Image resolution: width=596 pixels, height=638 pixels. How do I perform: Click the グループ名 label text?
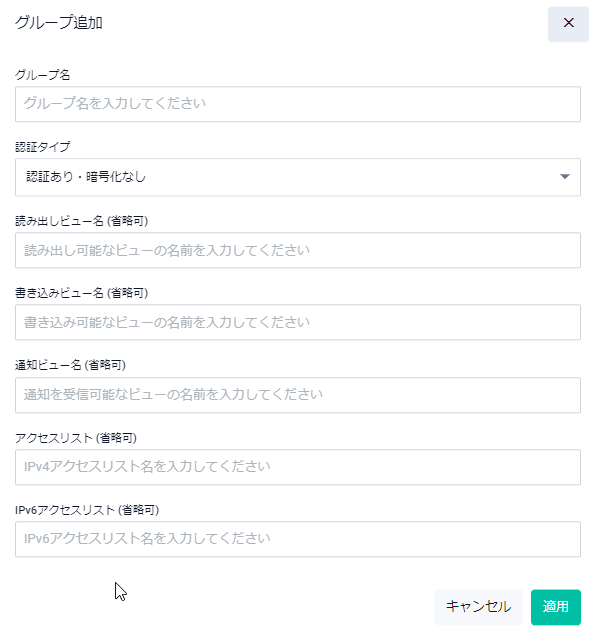point(43,75)
